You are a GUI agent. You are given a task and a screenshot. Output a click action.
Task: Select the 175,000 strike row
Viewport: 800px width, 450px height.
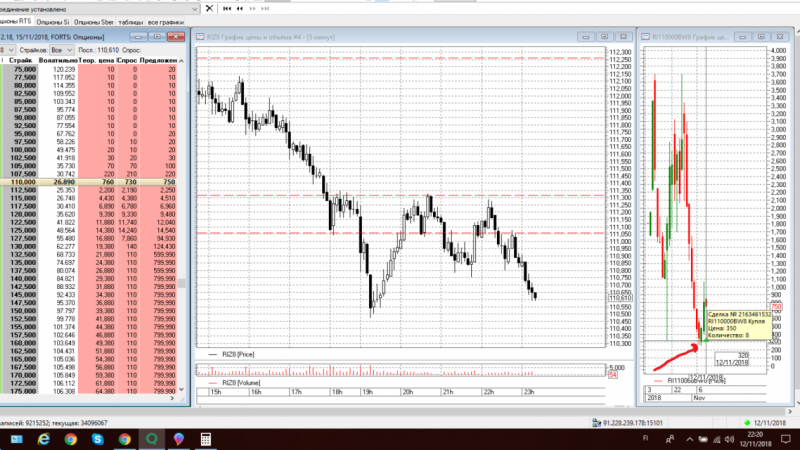(91, 391)
